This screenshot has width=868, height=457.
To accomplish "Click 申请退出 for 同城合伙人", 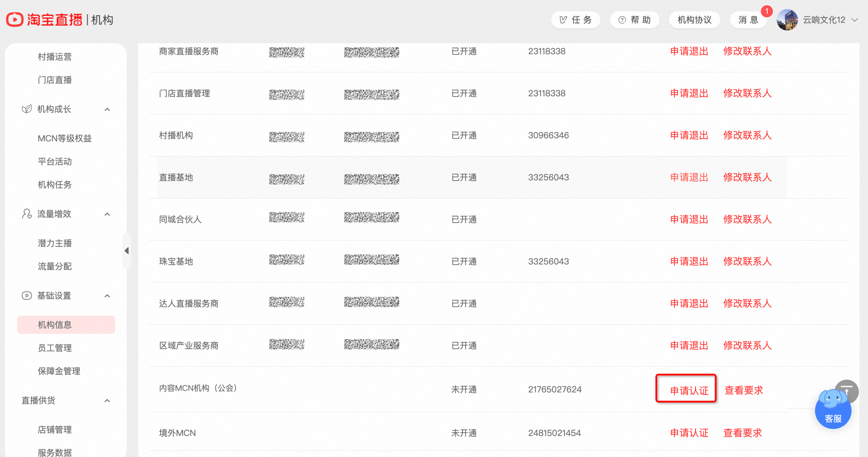I will tap(689, 219).
